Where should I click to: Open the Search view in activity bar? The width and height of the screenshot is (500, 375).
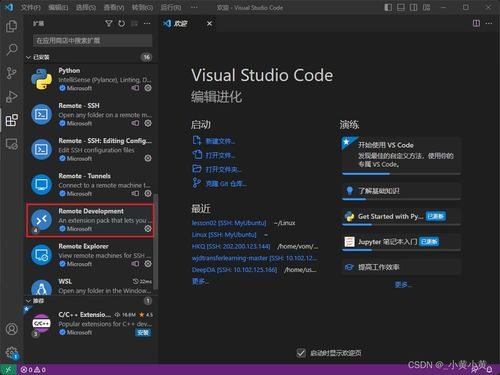12,49
